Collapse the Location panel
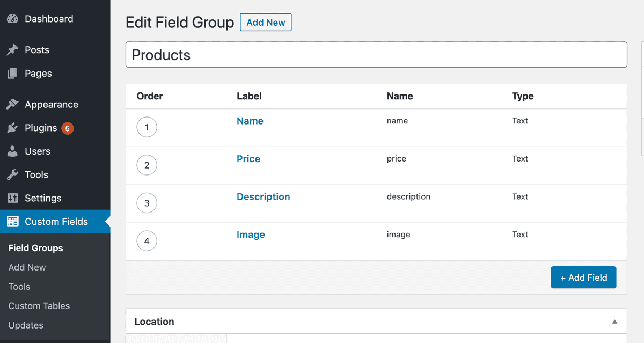 pyautogui.click(x=614, y=320)
